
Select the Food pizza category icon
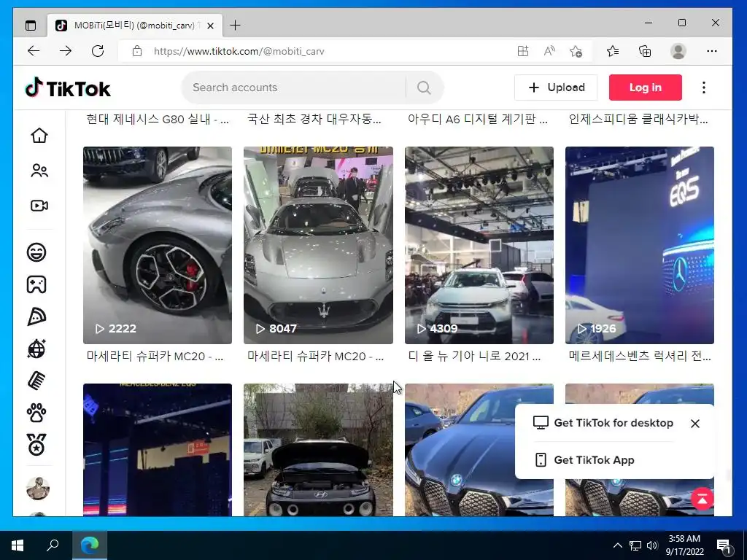pos(36,316)
